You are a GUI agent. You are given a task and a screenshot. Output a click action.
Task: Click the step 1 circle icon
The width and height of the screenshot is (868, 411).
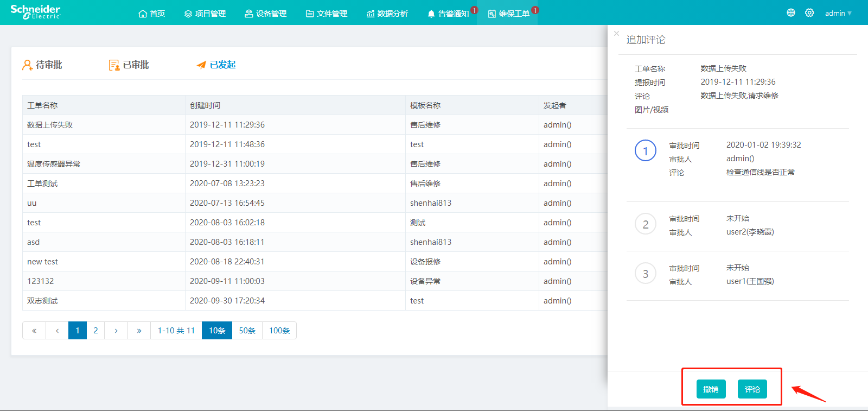pyautogui.click(x=646, y=150)
